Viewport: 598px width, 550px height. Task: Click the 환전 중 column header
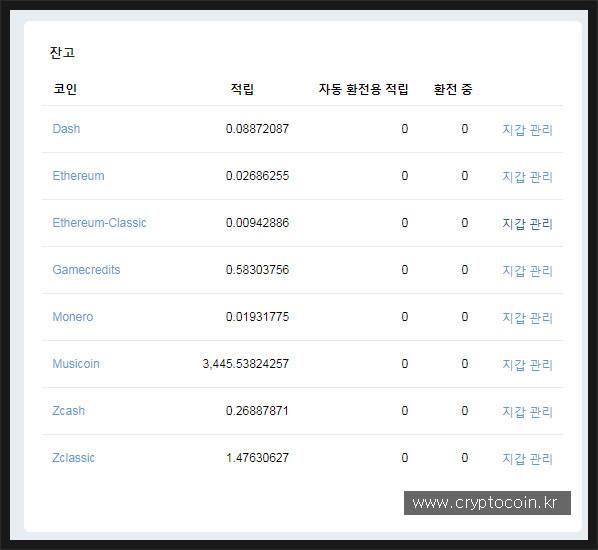click(453, 89)
